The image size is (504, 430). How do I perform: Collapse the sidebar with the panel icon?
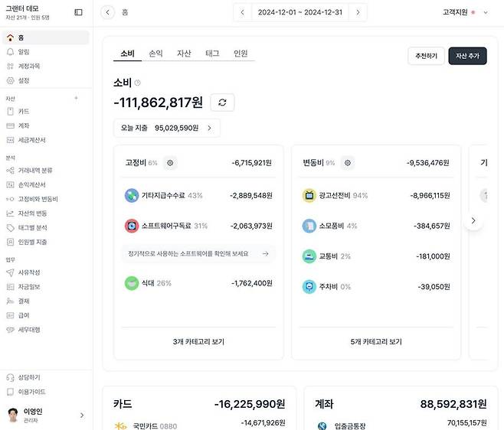click(x=78, y=12)
